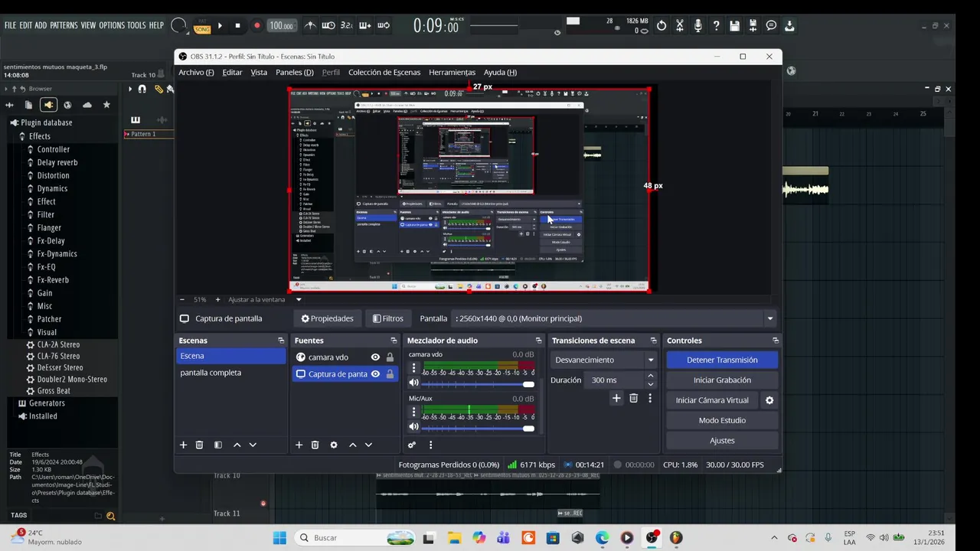This screenshot has width=980, height=551.
Task: Click the FL Studio tempo field showing 100.000
Action: click(281, 26)
